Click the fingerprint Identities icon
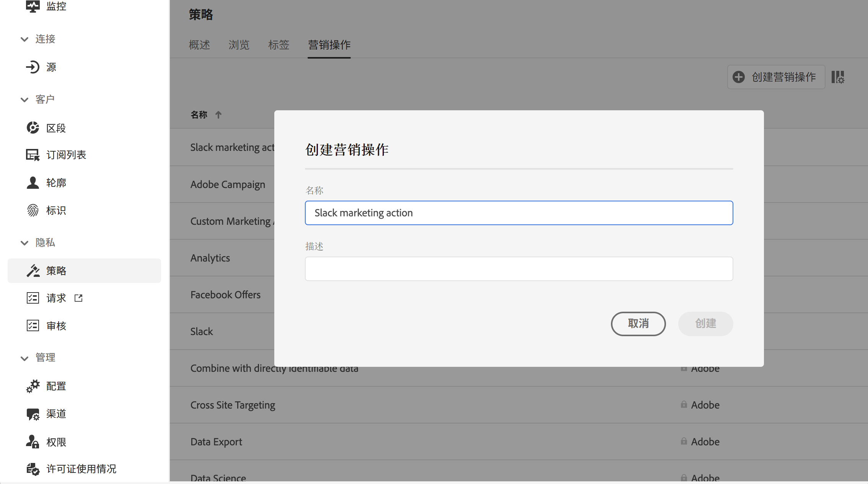Screen dimensions: 868x484 (x=33, y=210)
